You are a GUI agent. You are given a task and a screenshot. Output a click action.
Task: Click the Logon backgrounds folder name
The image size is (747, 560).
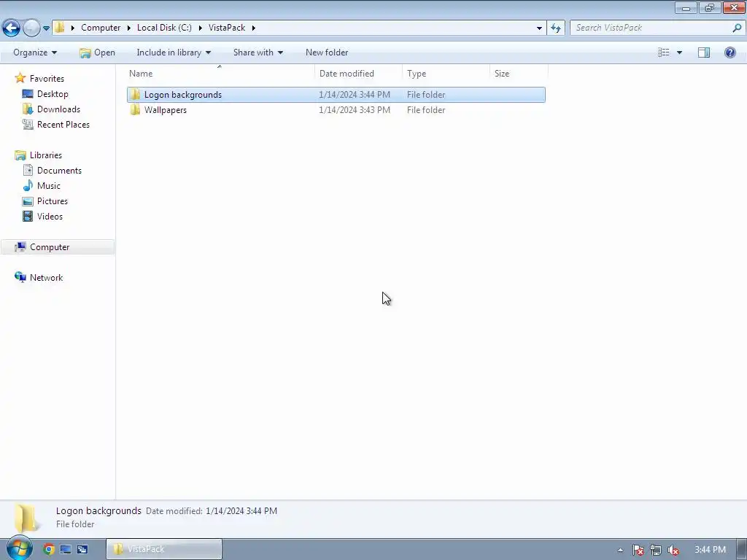tap(183, 95)
